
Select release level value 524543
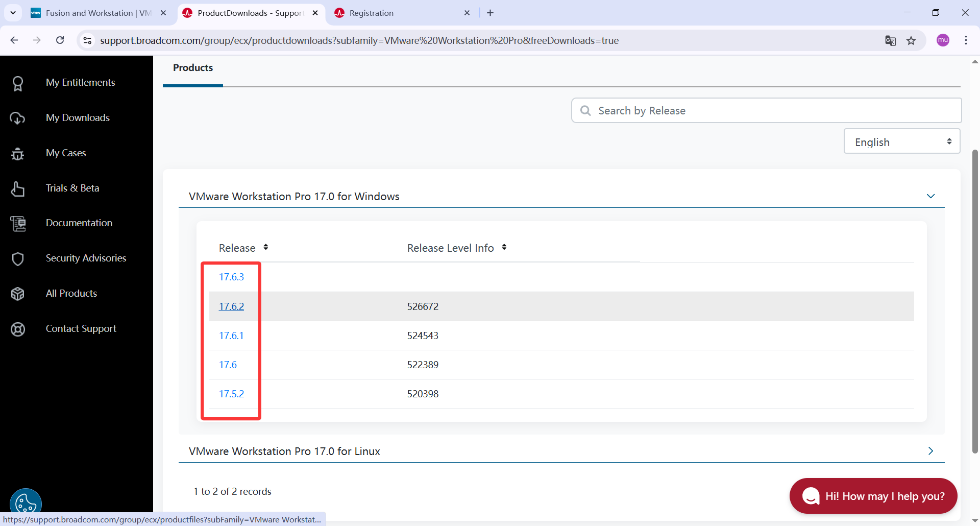coord(423,336)
